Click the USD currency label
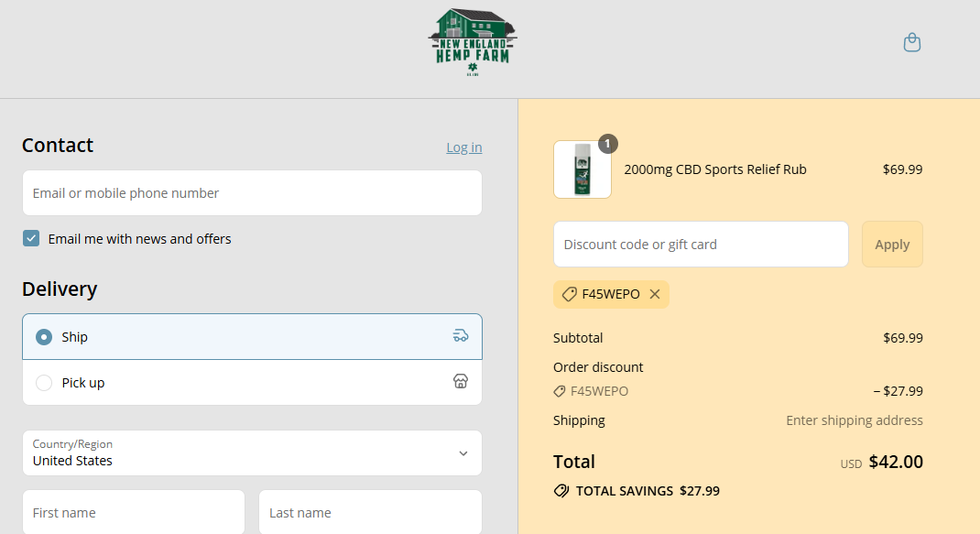This screenshot has width=980, height=534. tap(851, 464)
